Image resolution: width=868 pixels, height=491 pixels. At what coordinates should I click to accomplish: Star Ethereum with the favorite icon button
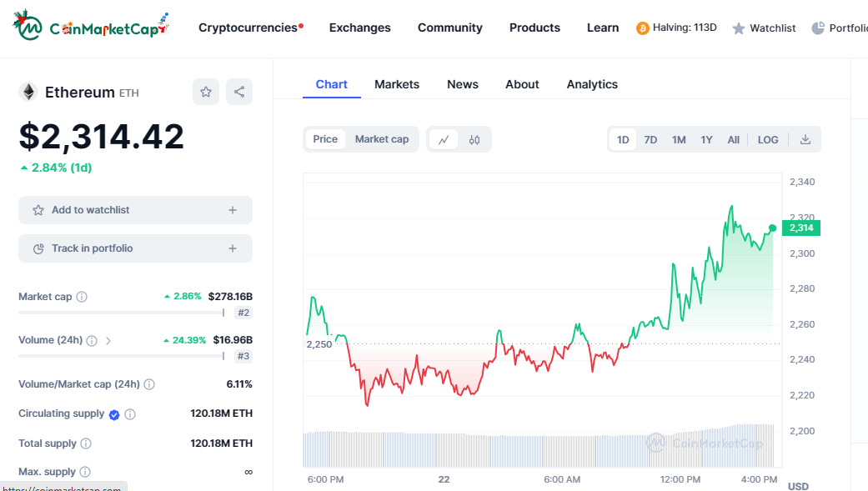pos(206,92)
